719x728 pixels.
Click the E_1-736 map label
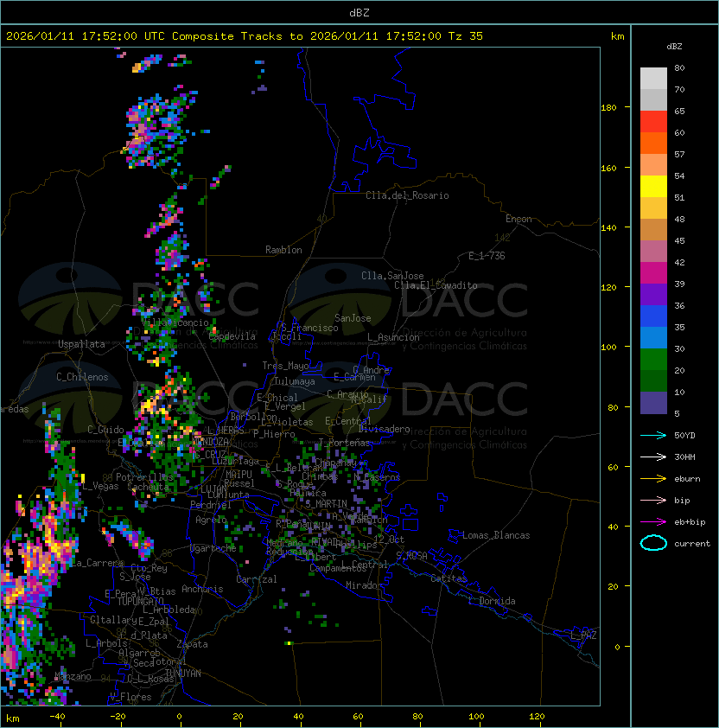click(487, 256)
